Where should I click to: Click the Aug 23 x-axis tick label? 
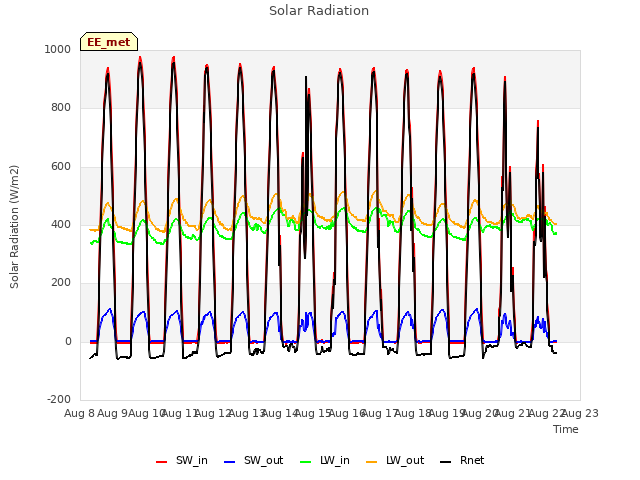click(580, 413)
